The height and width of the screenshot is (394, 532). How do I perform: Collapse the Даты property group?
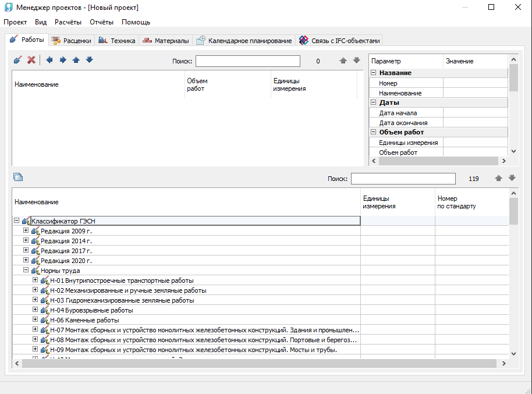click(374, 102)
